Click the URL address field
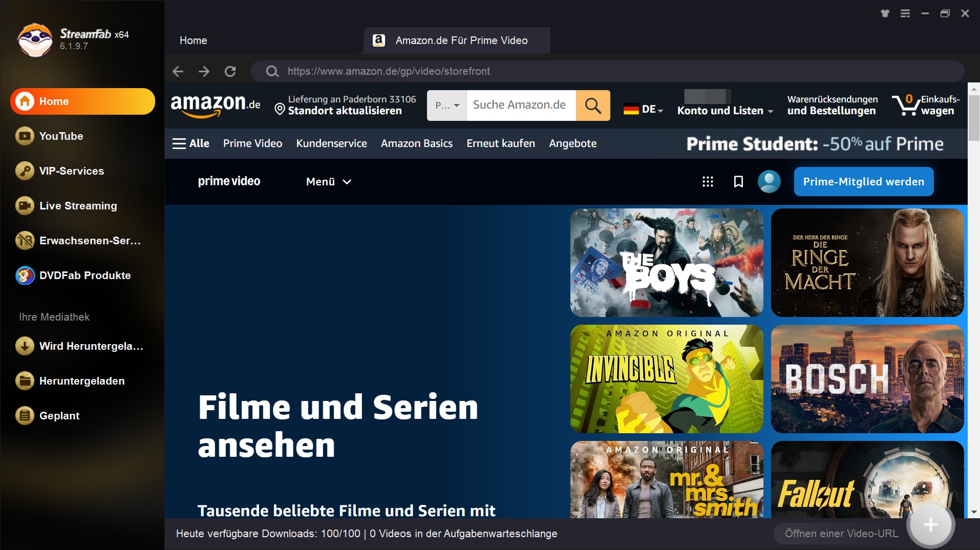The width and height of the screenshot is (980, 550). 607,71
